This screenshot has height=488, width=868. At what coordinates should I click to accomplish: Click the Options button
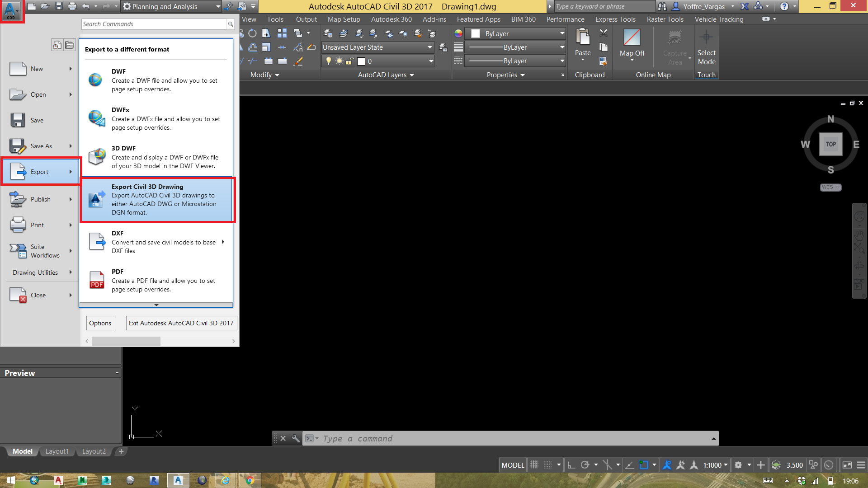[100, 323]
